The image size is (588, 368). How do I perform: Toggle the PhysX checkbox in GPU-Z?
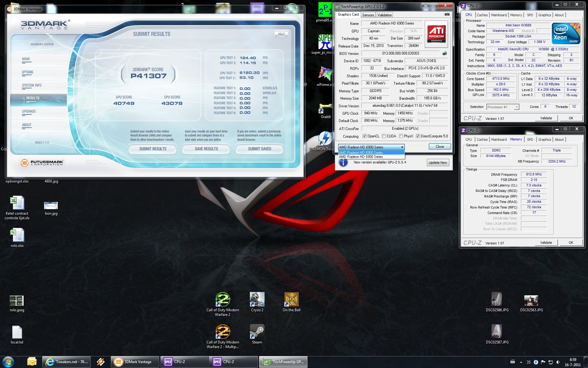pos(401,136)
